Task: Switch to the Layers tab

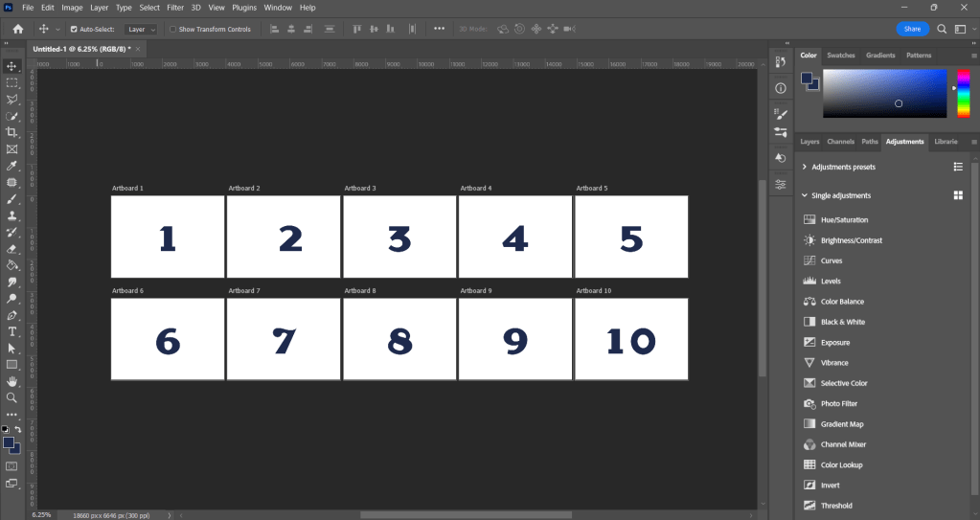Action: 809,142
